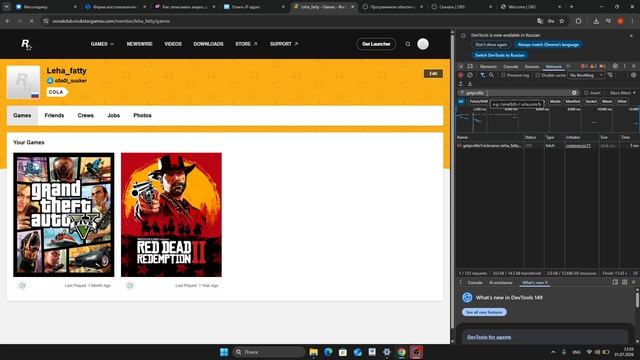Open the tab search dropdown in Chrome
The width and height of the screenshot is (640, 360).
pyautogui.click(x=7, y=7)
